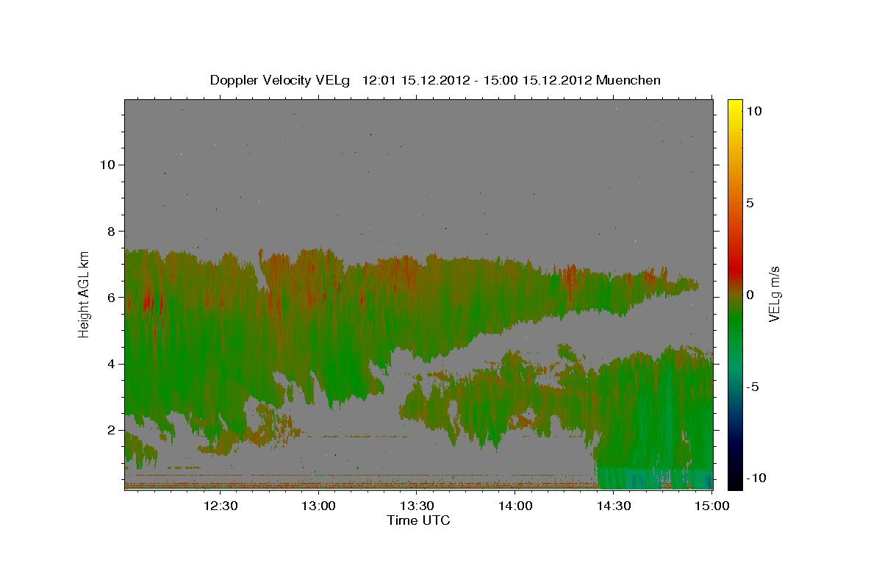Click the 'VELg m/s' colorbar label
This screenshot has width=882, height=588.
click(x=774, y=294)
